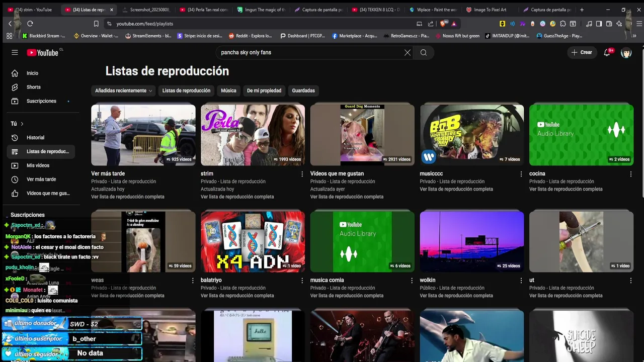Bookmark this page via the bookmark icon
644x362 pixels.
[x=96, y=24]
